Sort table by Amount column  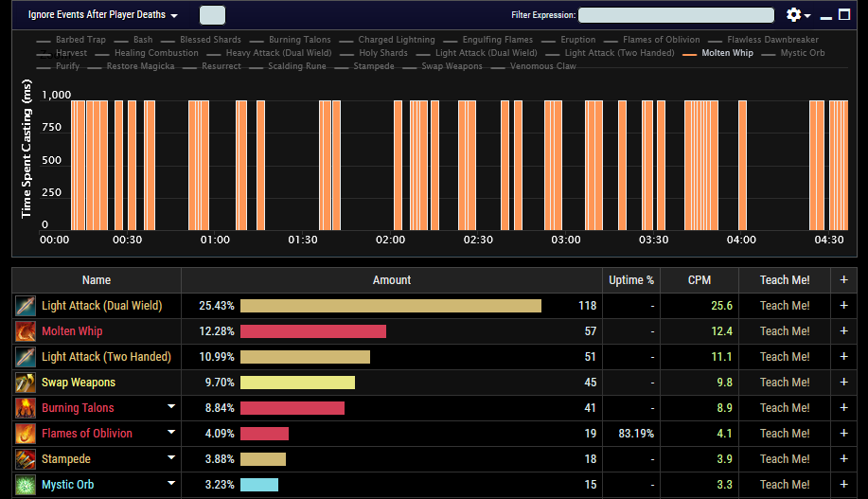(x=391, y=280)
